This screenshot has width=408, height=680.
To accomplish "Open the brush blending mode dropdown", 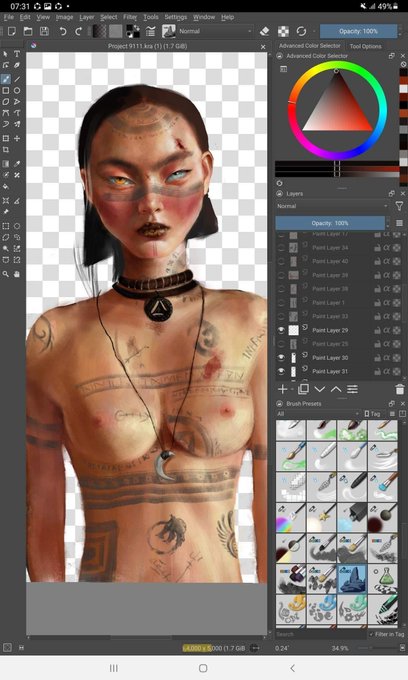I will [x=215, y=31].
